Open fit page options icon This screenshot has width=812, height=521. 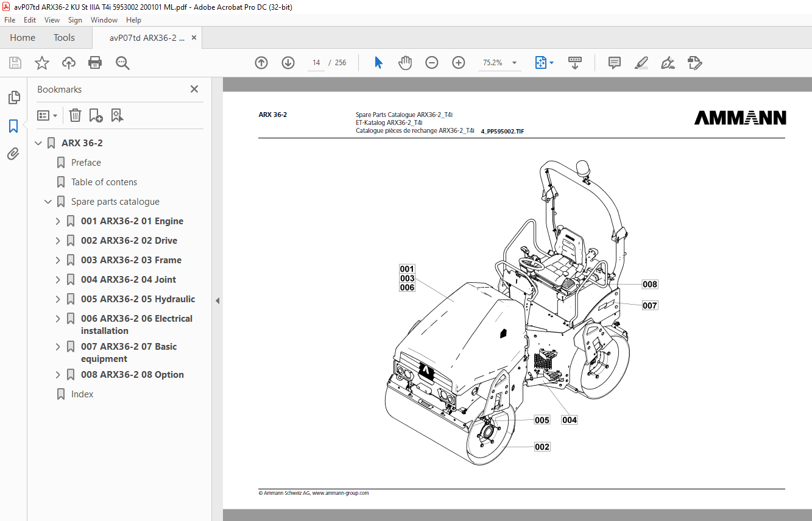click(x=544, y=63)
